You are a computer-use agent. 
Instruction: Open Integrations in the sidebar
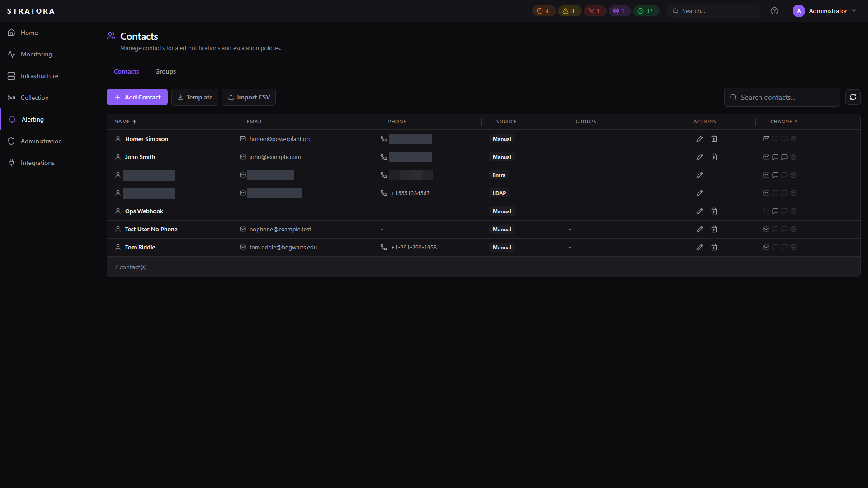(38, 163)
